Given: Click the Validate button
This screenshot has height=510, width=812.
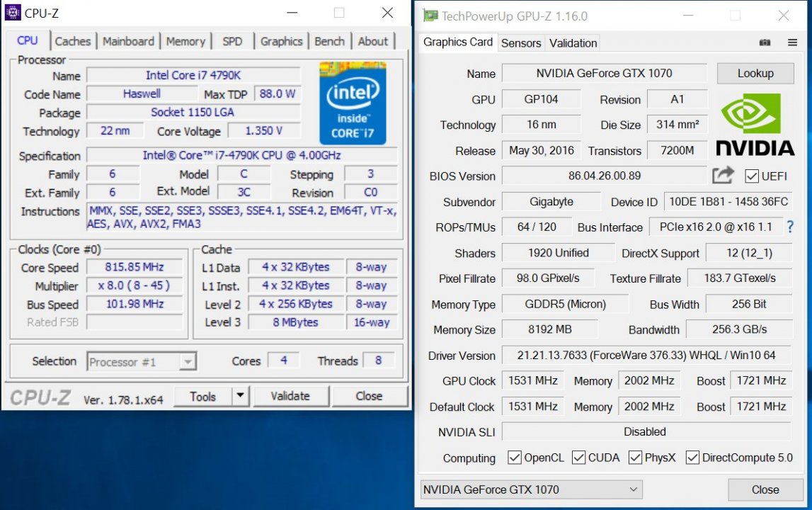Looking at the screenshot, I should 290,396.
